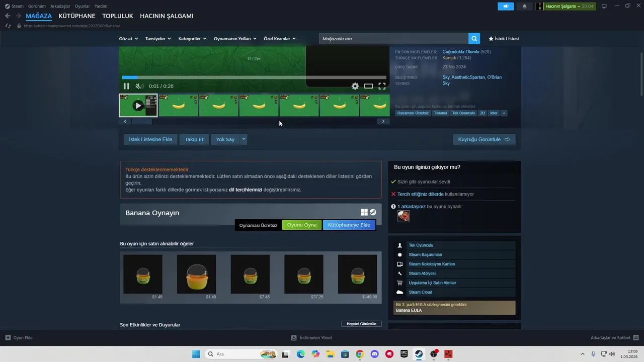Click İstek Listesine Ekle button
The width and height of the screenshot is (644, 362).
[x=150, y=139]
